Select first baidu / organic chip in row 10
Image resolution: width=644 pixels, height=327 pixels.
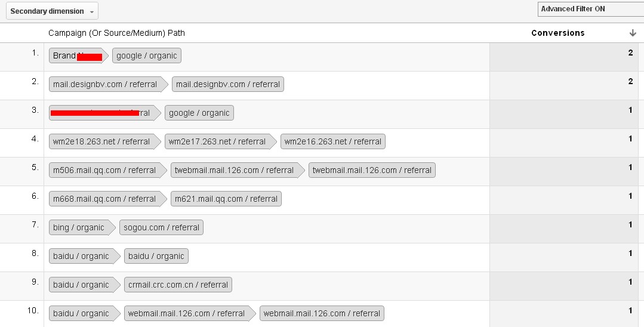click(x=84, y=313)
